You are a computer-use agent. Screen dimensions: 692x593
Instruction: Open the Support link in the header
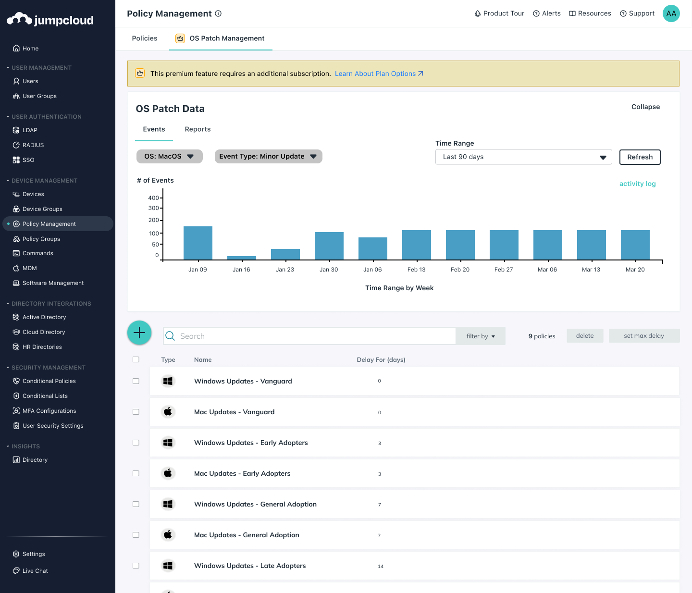[637, 14]
